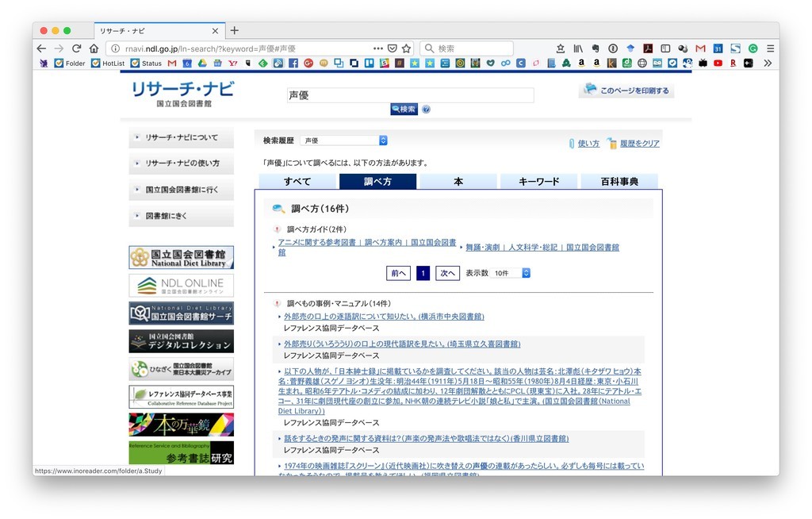Open the Feedly green bookmark icon
Viewport: 812px width, 519px height.
[263, 63]
